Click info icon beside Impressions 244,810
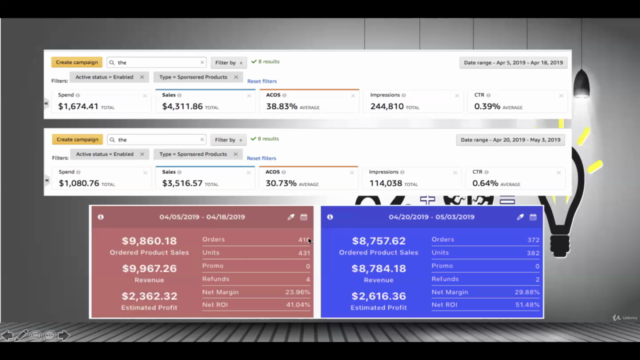Screen dimensions: 640x360 pos(404,95)
